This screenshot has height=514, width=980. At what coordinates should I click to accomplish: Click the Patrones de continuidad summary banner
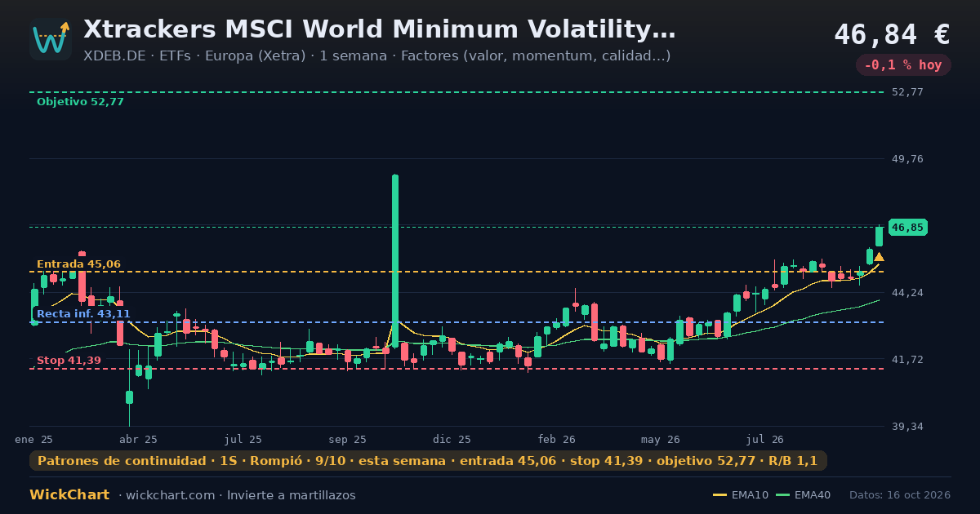pyautogui.click(x=428, y=461)
